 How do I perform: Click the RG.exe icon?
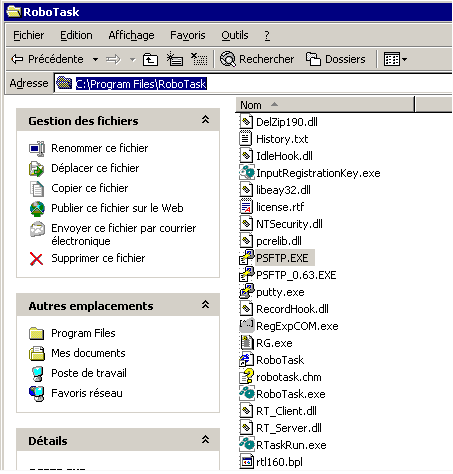[247, 342]
